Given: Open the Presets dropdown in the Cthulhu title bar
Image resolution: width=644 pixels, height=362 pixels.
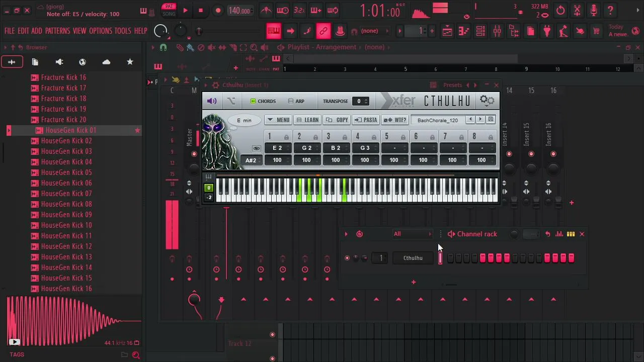Looking at the screenshot, I should coord(452,85).
